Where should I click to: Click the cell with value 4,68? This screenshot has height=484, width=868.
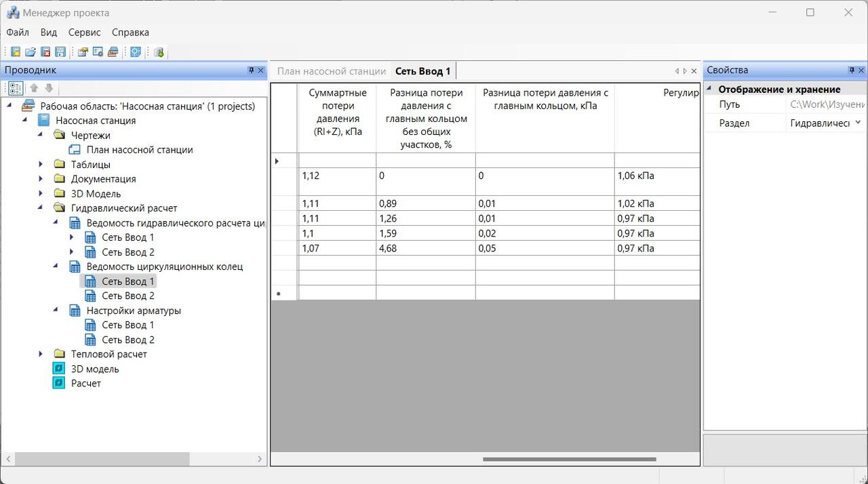click(426, 248)
